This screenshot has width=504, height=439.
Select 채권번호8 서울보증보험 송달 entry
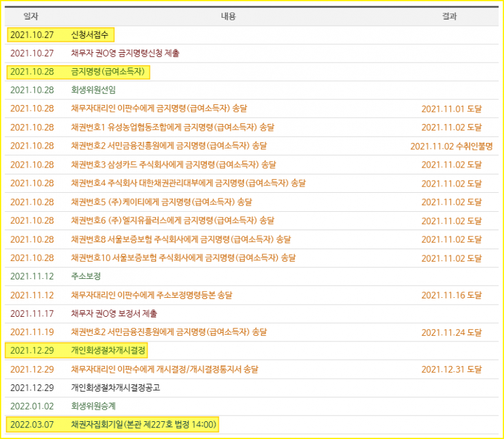click(181, 239)
